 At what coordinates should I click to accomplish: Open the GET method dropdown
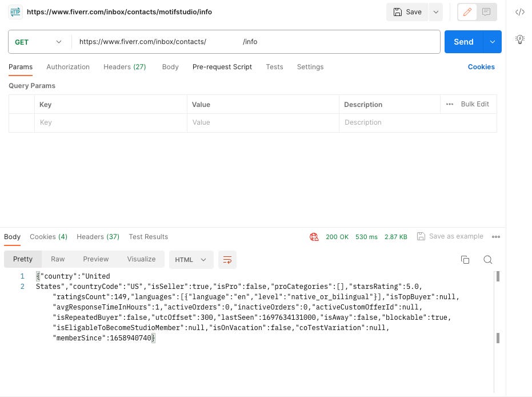click(x=38, y=42)
